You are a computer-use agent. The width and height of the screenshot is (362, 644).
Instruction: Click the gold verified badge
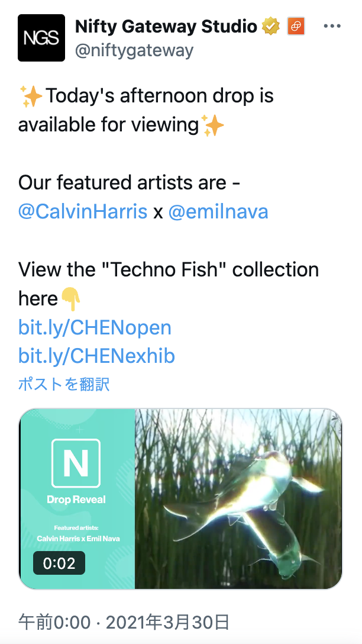271,27
